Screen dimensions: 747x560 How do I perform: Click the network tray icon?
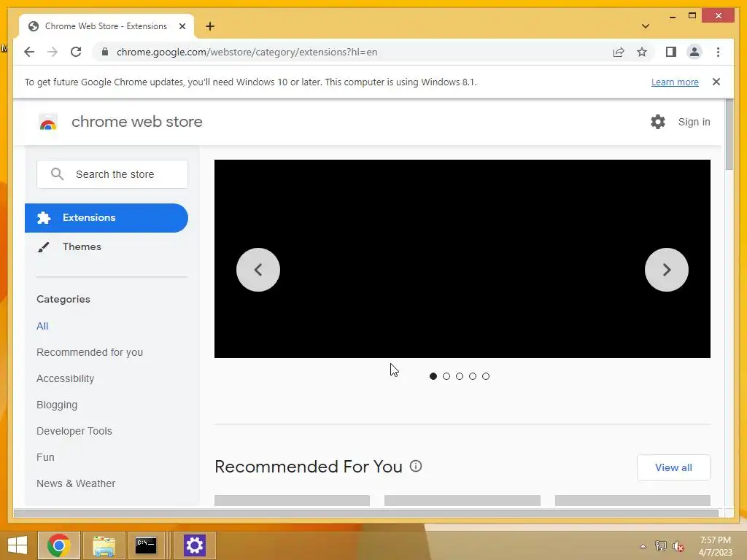point(660,546)
